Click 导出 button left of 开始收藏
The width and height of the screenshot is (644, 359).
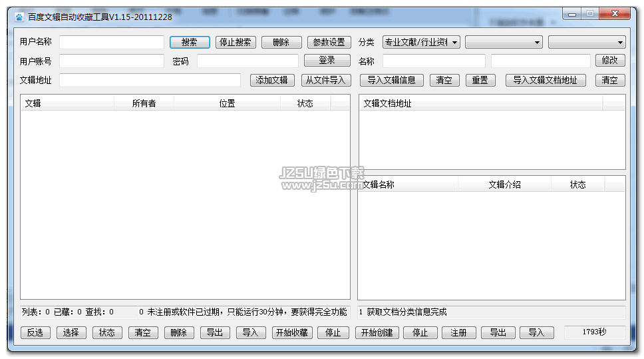pyautogui.click(x=215, y=332)
